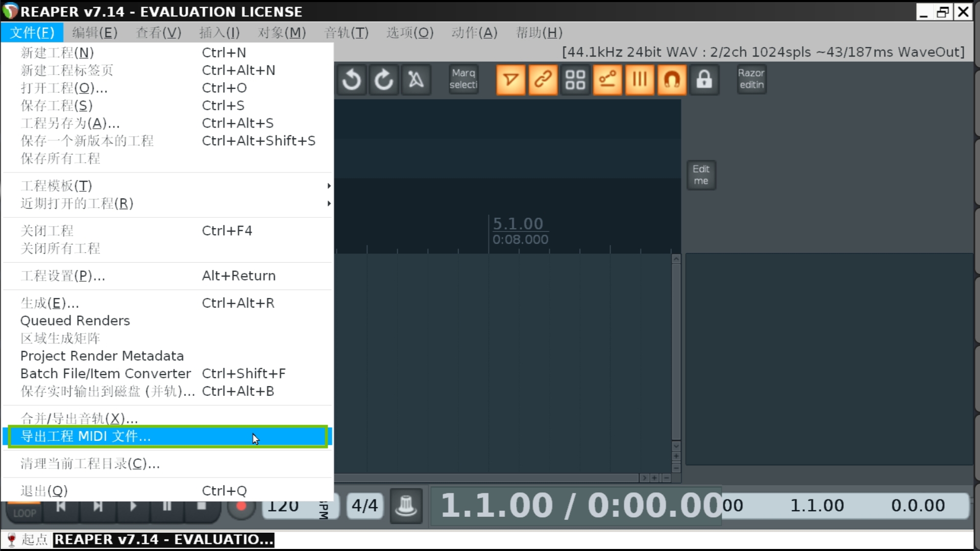Expand 近期打开的工程(R) submenu

[x=167, y=204]
